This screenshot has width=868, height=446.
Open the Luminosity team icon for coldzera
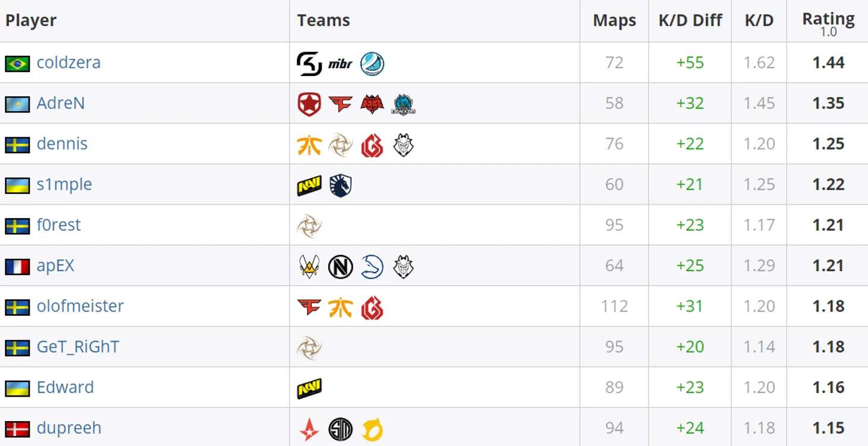click(x=372, y=64)
